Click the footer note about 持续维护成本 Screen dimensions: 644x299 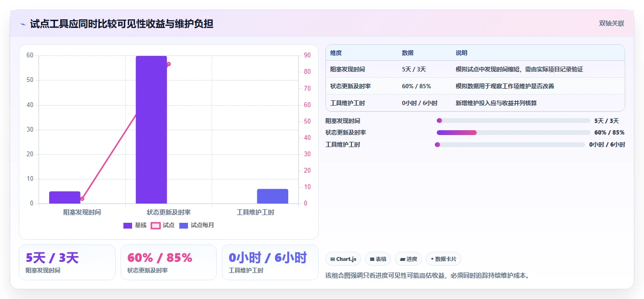(x=428, y=276)
